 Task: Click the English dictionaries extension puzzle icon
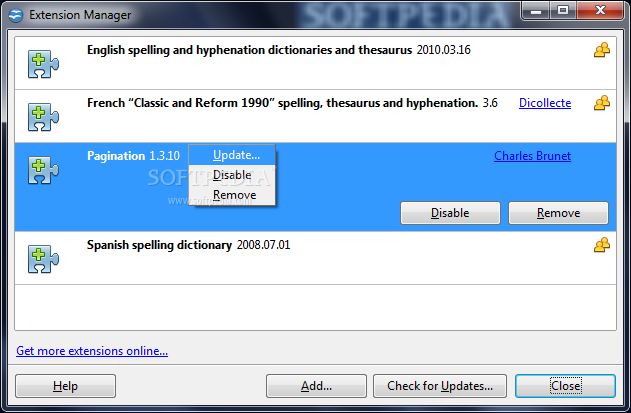43,64
